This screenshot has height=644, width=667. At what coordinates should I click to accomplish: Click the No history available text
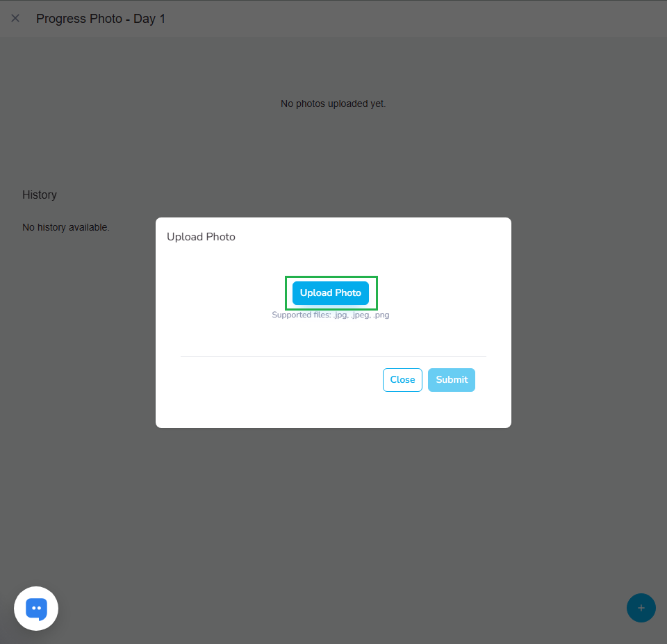66,227
